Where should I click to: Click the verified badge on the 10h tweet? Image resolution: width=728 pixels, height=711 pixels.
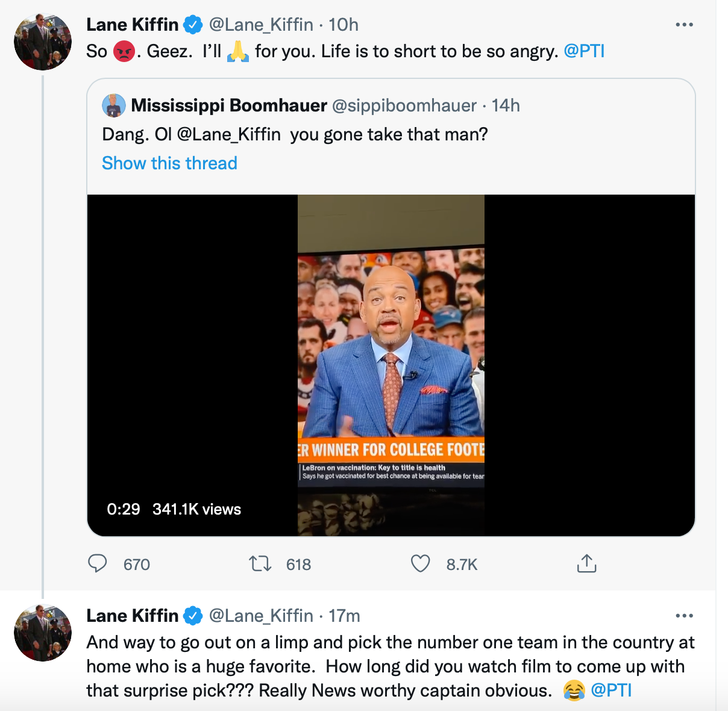click(x=193, y=25)
